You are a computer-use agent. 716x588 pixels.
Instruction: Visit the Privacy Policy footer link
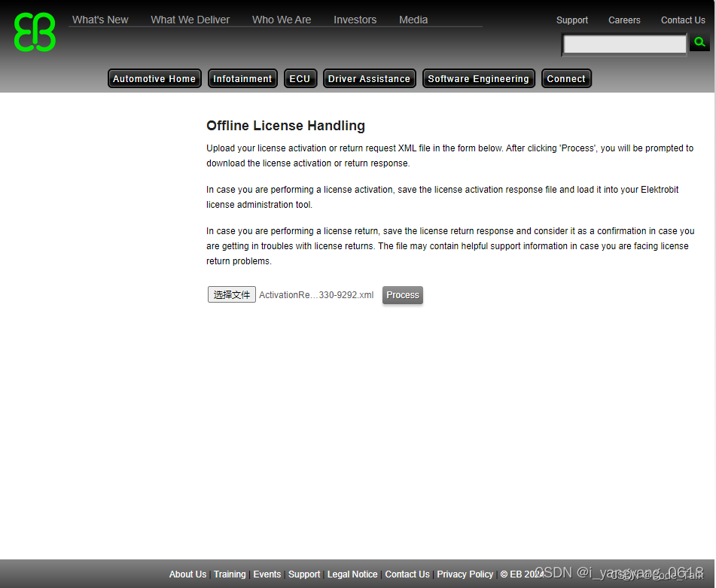click(465, 574)
